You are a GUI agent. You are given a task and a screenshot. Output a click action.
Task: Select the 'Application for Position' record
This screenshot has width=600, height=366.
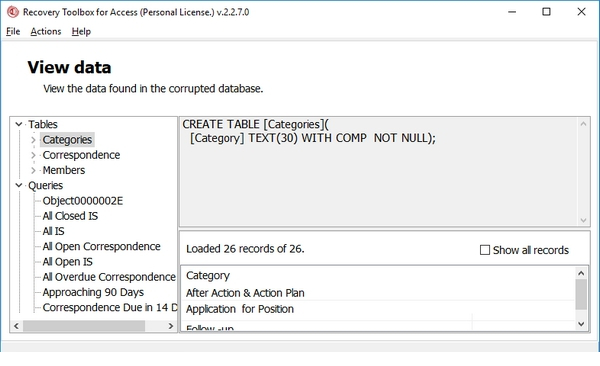point(240,309)
